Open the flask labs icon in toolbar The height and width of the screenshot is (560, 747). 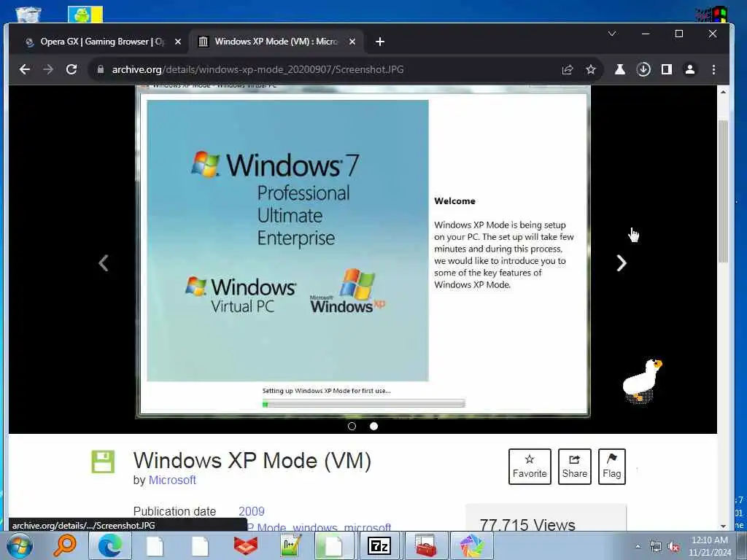click(620, 69)
